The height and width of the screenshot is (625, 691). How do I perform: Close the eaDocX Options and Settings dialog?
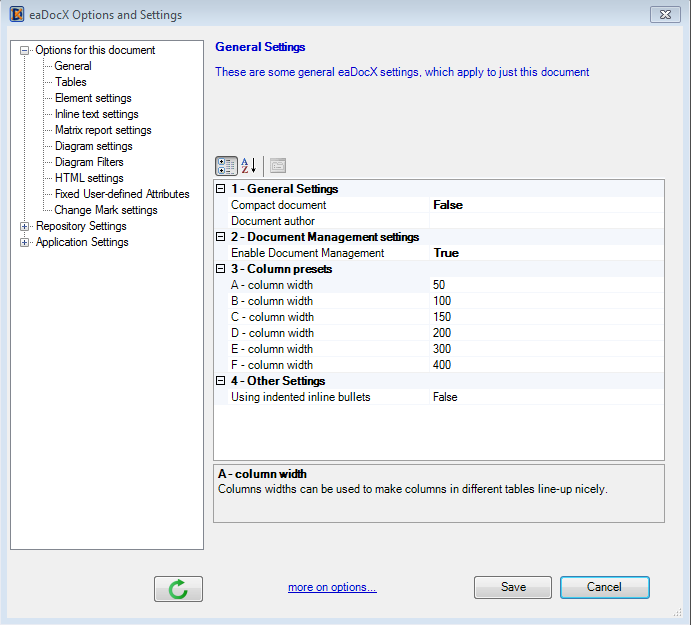click(x=665, y=15)
